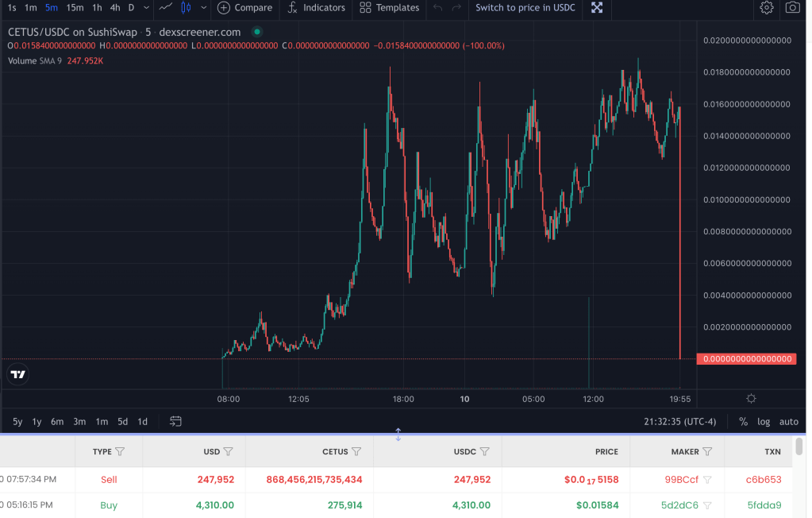The image size is (812, 518).
Task: Take a chart snapshot with camera icon
Action: [x=792, y=8]
